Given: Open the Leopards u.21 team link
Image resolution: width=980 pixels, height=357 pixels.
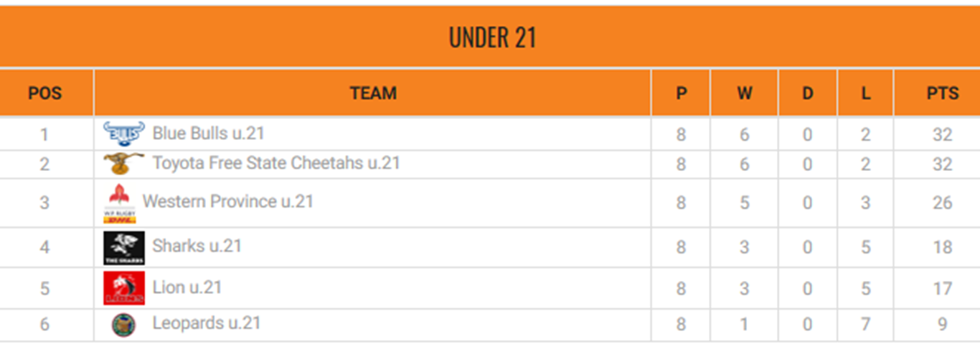Looking at the screenshot, I should pyautogui.click(x=207, y=323).
